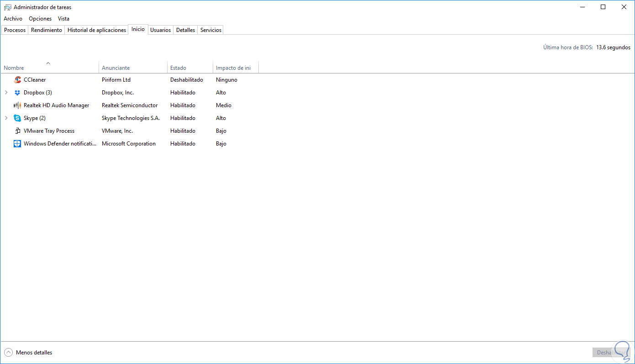Click the Última hora de BIOS label
This screenshot has height=364, width=635.
click(x=568, y=47)
